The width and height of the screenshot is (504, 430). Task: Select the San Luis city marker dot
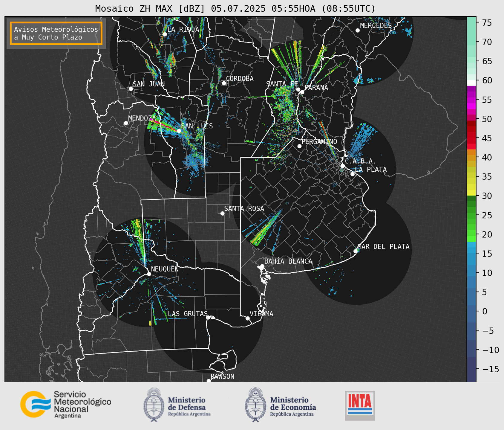click(x=179, y=131)
